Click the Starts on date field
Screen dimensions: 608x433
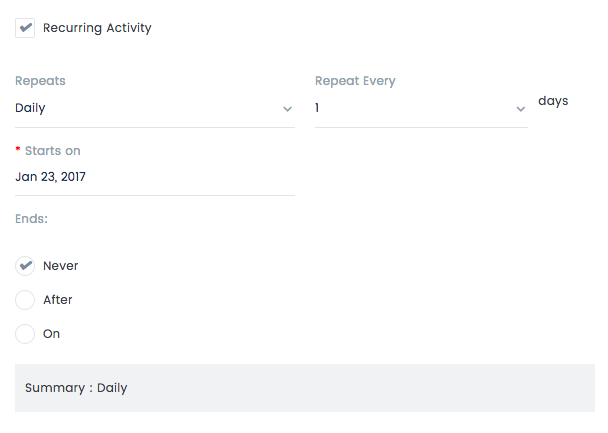(155, 177)
